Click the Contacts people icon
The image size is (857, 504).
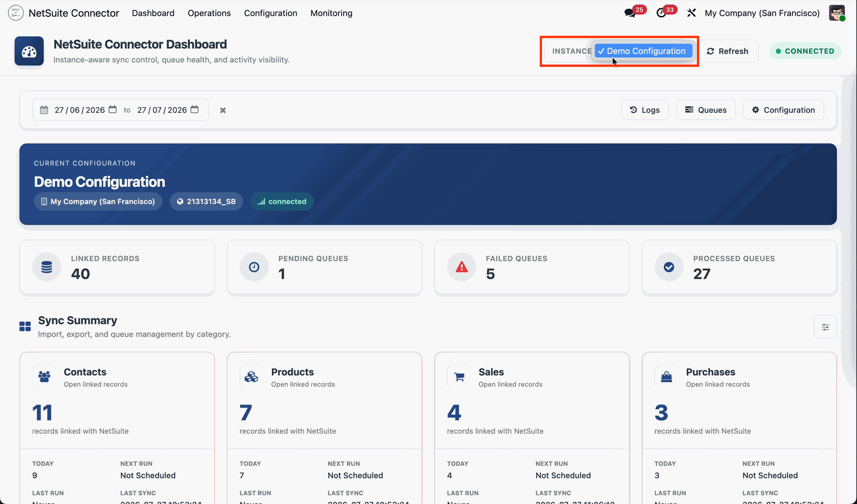[x=44, y=376]
